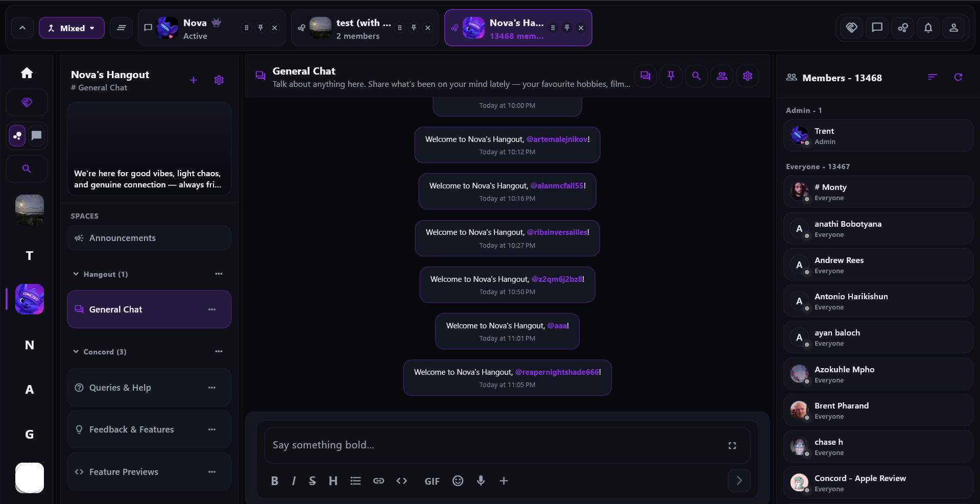The image size is (980, 504).
Task: Expand the message input to fullscreen
Action: (x=732, y=446)
